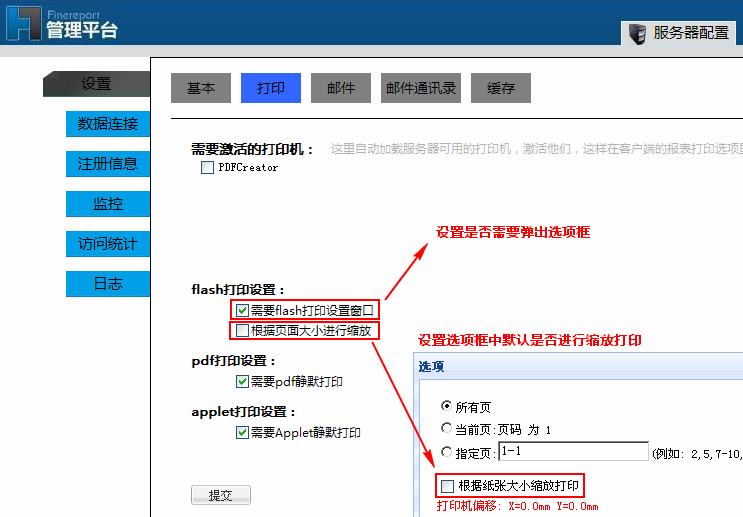
Task: Click the flash打印设置 heading
Action: pos(238,290)
